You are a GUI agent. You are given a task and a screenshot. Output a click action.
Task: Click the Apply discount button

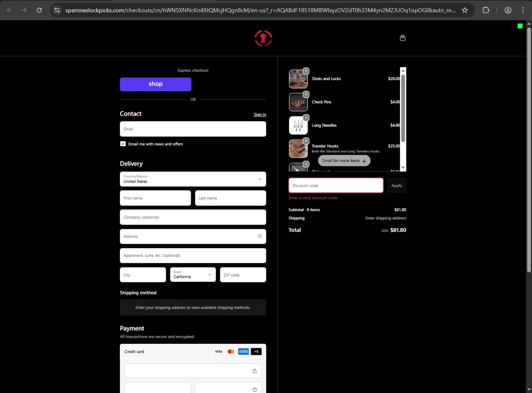(397, 186)
